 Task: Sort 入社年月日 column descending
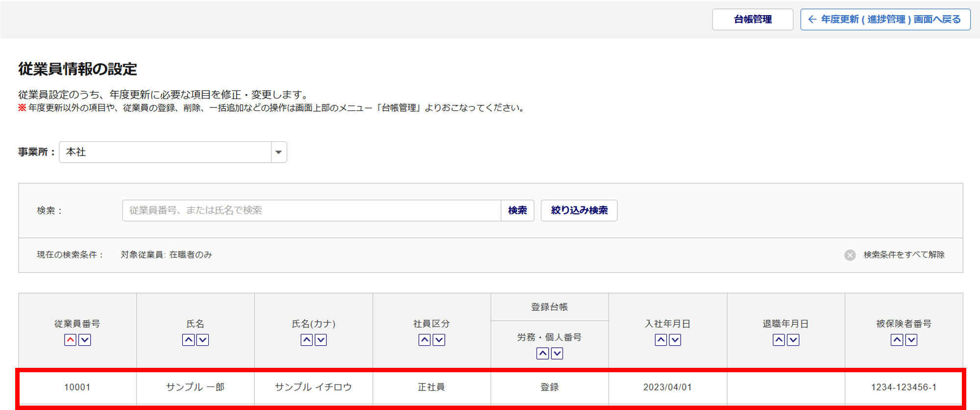point(675,340)
